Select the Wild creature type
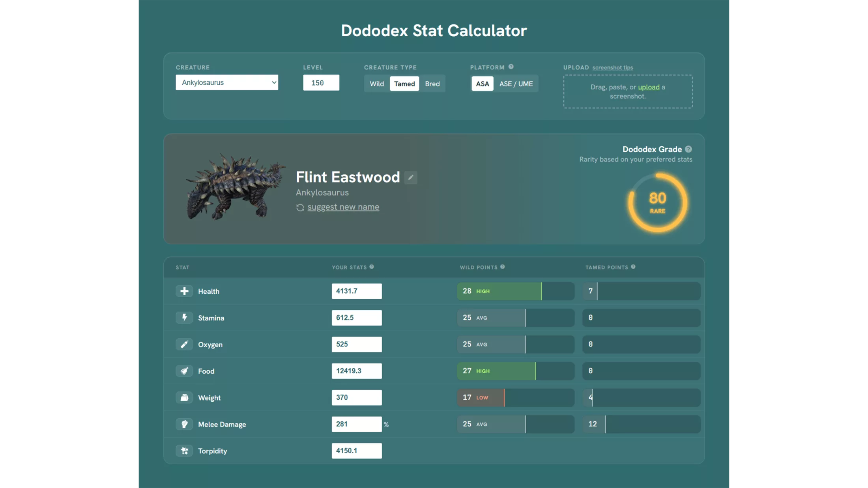868x488 pixels. click(377, 84)
